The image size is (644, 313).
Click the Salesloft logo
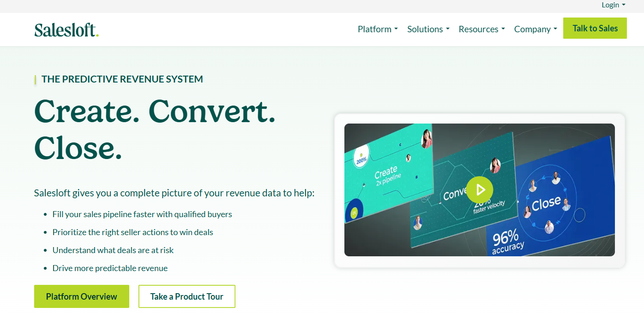[x=66, y=30]
